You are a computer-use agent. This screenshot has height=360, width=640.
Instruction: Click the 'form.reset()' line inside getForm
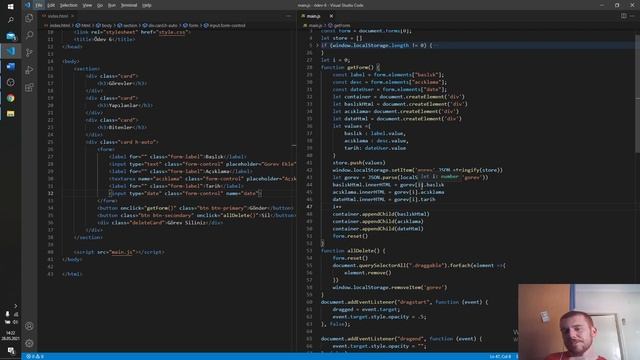(x=350, y=236)
